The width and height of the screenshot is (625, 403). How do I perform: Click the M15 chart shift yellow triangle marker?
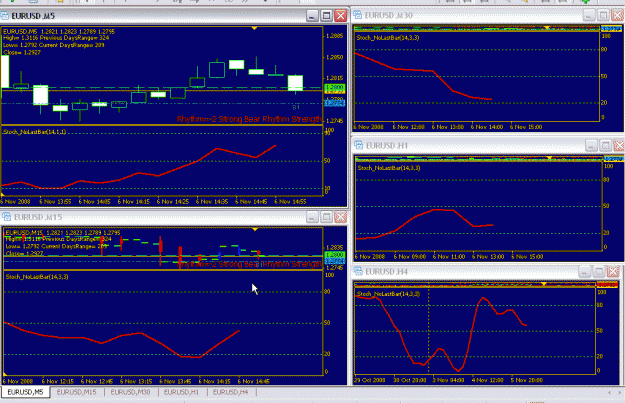[x=255, y=229]
